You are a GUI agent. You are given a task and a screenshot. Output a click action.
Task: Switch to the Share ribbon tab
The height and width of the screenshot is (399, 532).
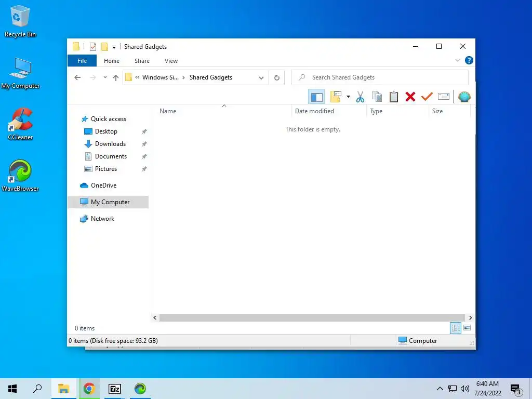coord(142,61)
